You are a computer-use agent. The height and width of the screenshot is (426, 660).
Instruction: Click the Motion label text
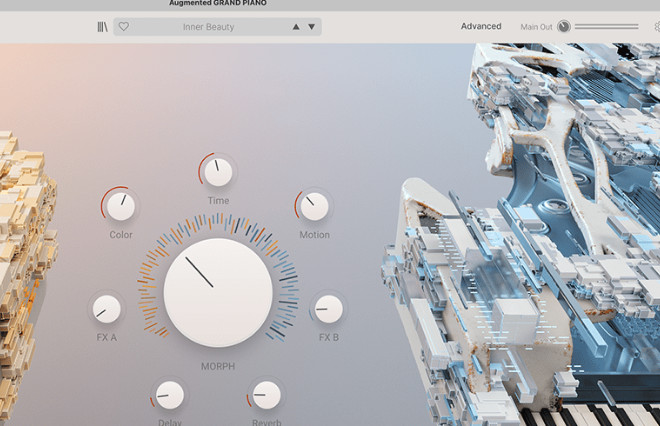[x=314, y=235]
